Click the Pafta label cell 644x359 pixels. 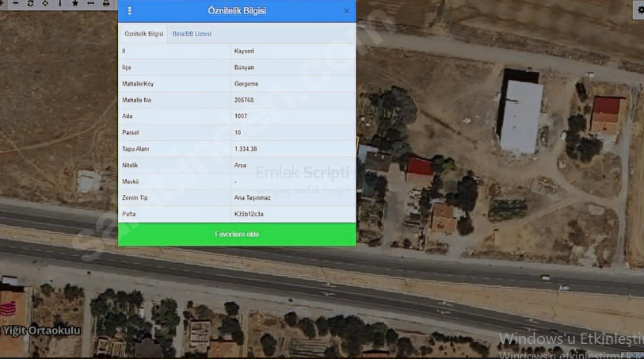tap(174, 214)
